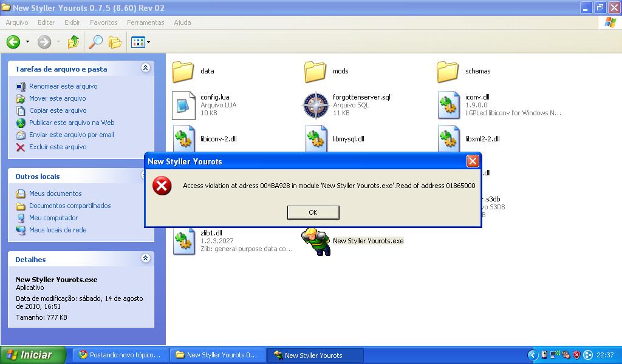Click the email envelope task icon
The image size is (622, 364).
click(20, 135)
